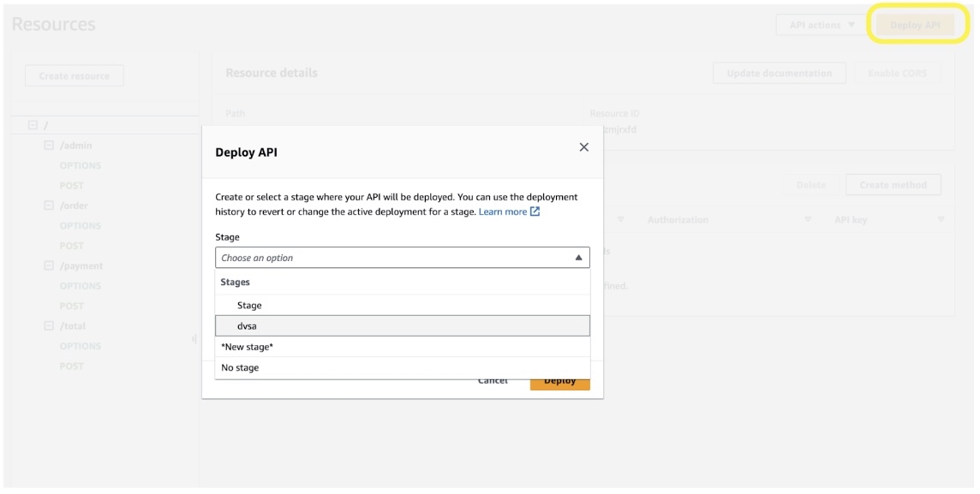Click the Deploy API button at top
The image size is (980, 494).
[x=915, y=25]
